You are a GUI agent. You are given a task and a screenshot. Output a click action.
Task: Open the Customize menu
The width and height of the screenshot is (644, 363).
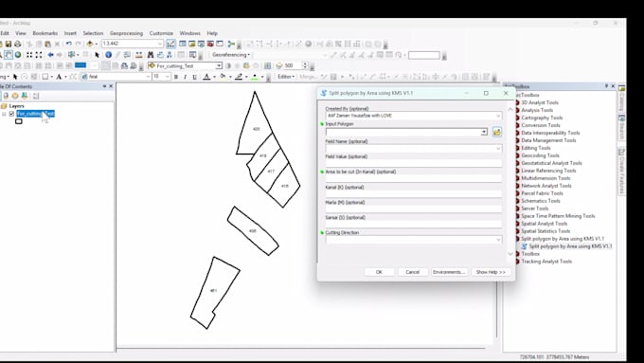(x=161, y=33)
